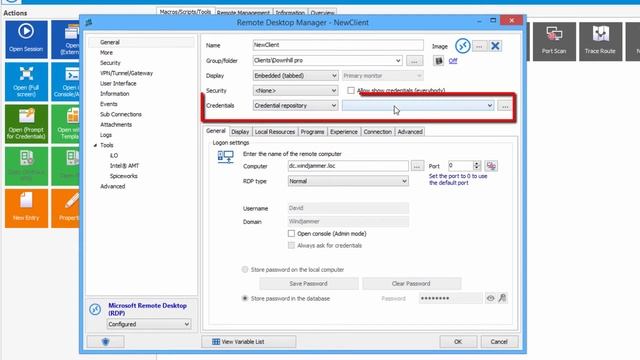Select Store password in the database
This screenshot has height=360, width=640.
(x=245, y=298)
